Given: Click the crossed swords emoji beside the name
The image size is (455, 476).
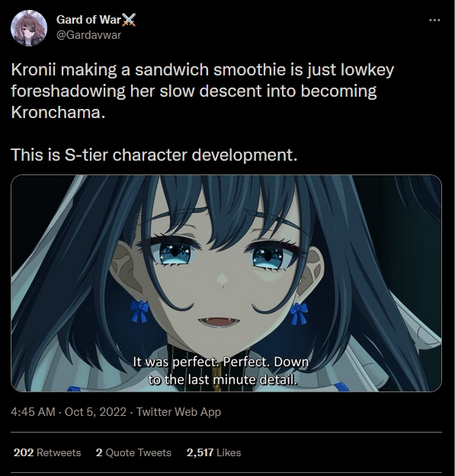Looking at the screenshot, I should 129,20.
